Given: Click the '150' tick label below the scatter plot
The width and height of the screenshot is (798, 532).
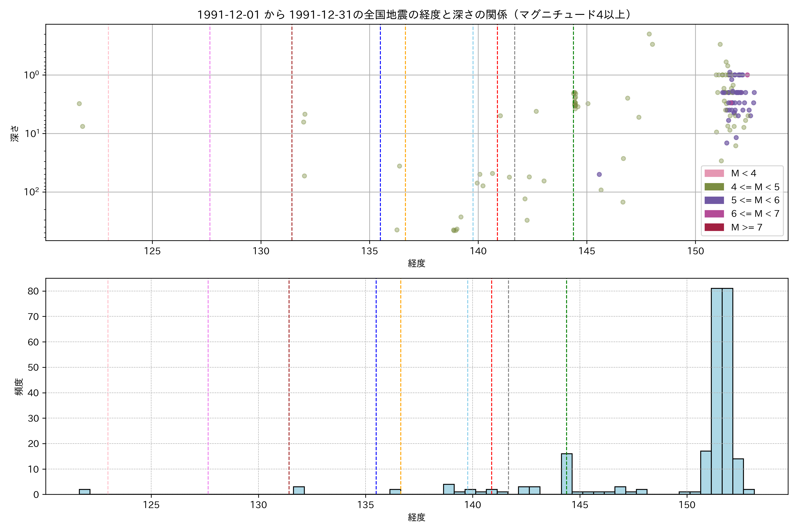Looking at the screenshot, I should pyautogui.click(x=695, y=251).
